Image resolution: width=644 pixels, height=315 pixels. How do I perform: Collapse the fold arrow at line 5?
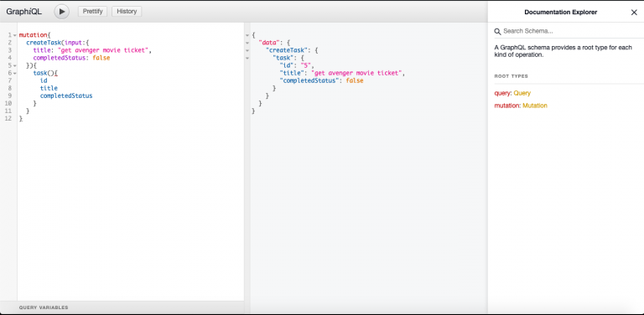pos(15,65)
